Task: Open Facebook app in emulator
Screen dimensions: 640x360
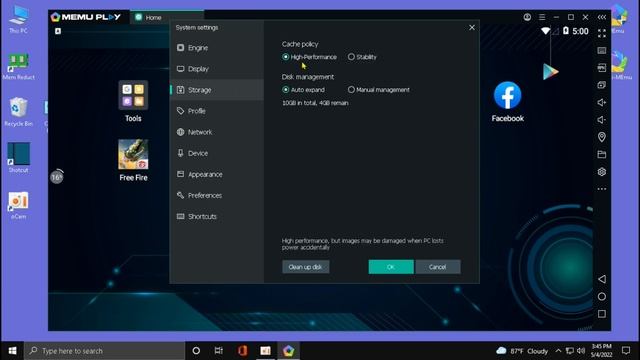Action: click(507, 102)
